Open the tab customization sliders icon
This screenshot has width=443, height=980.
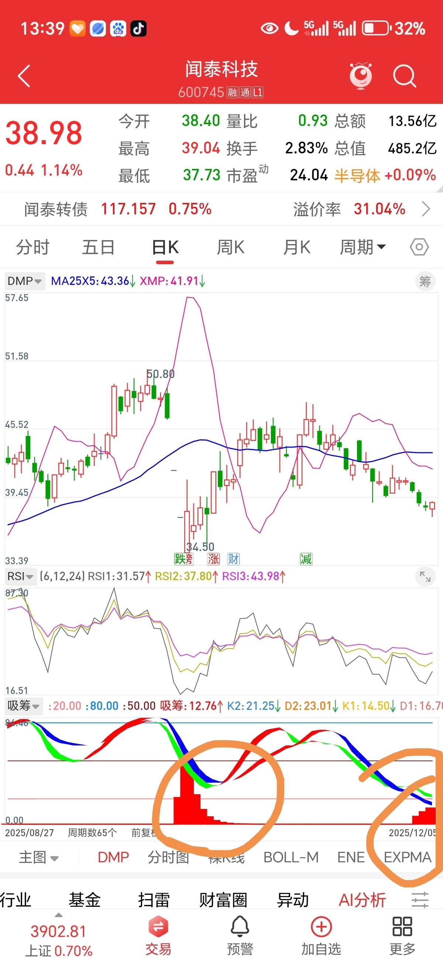(x=420, y=900)
